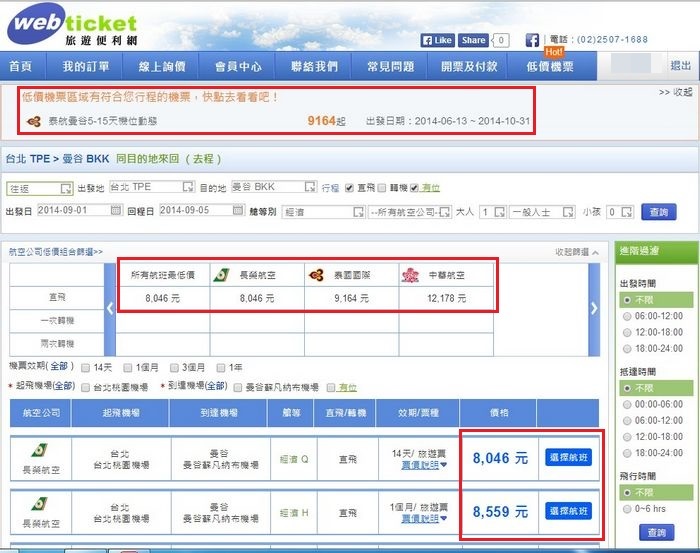
Task: Click the Facebook Like button
Action: [437, 40]
